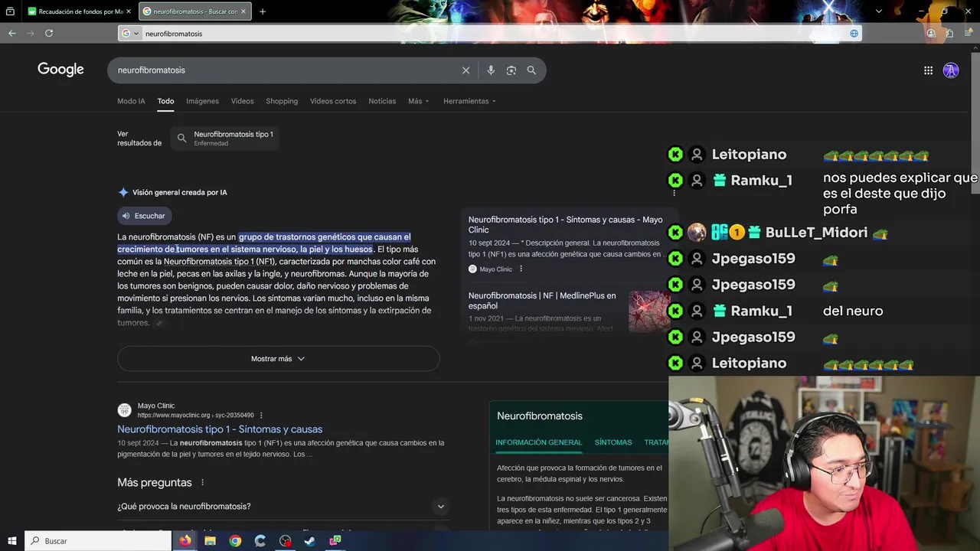The height and width of the screenshot is (551, 980).
Task: Switch to the Recaudación de fondos tab
Action: pos(80,11)
